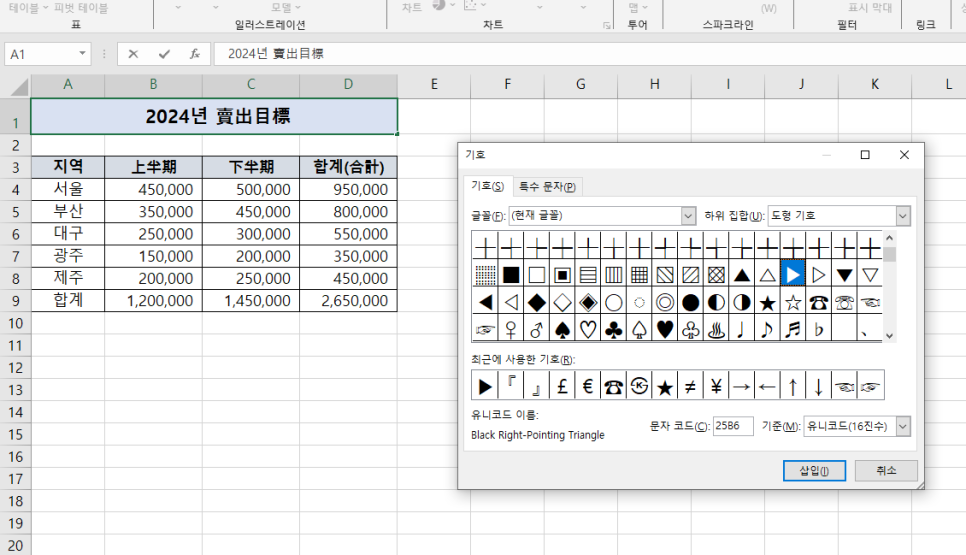Click the 문자 코드 input field
The height and width of the screenshot is (555, 966).
(x=733, y=426)
